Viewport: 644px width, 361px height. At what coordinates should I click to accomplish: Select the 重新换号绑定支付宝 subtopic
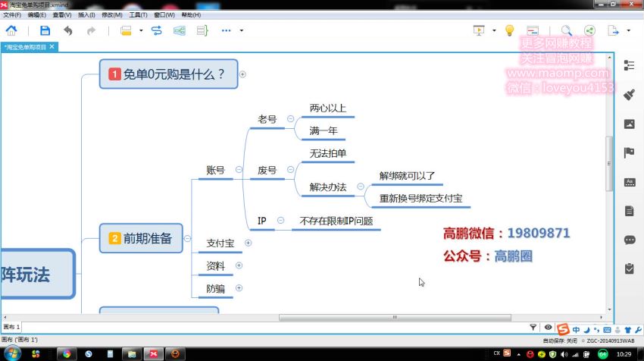point(420,199)
